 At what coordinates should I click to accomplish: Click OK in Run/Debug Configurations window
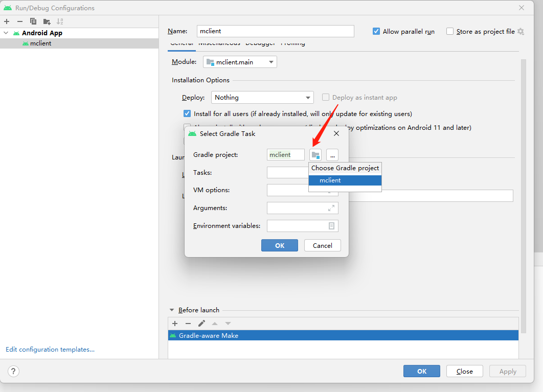421,371
